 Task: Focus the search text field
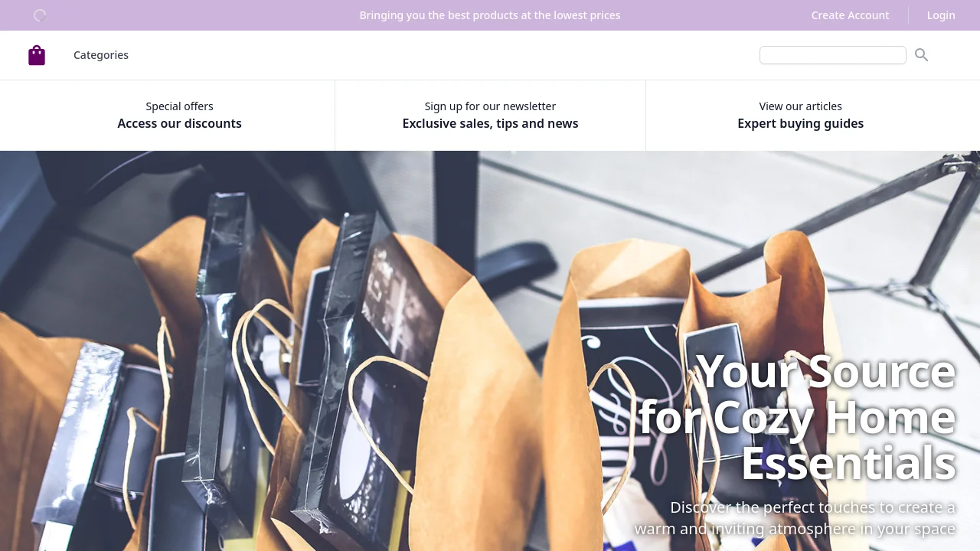(x=833, y=55)
